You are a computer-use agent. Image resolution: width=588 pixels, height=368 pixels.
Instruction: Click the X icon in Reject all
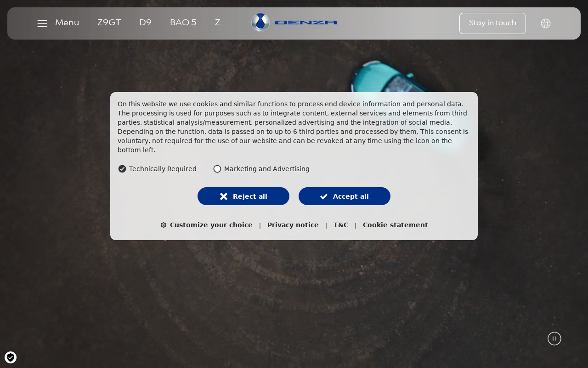click(224, 196)
